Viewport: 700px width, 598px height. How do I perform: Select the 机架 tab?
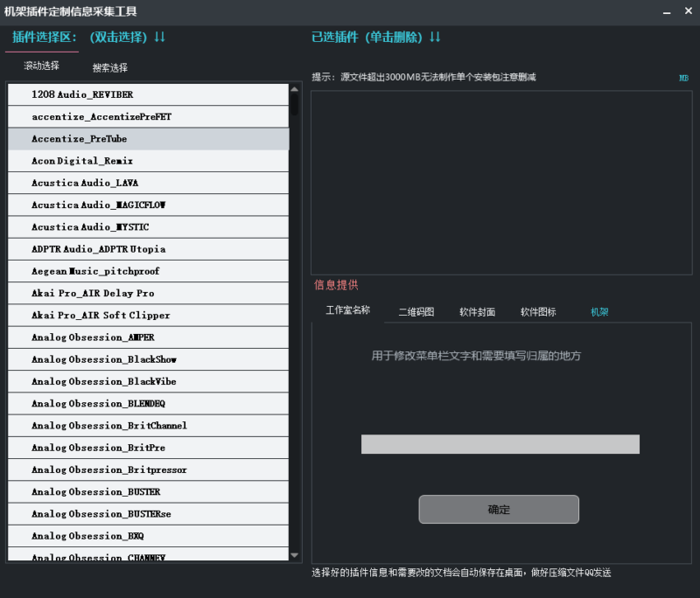coord(600,311)
